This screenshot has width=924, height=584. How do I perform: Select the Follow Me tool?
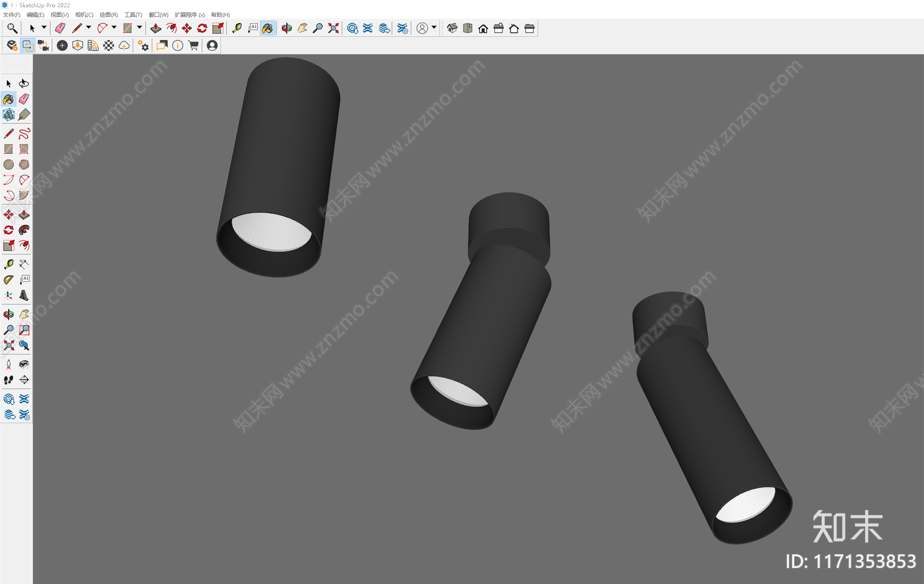pyautogui.click(x=24, y=230)
